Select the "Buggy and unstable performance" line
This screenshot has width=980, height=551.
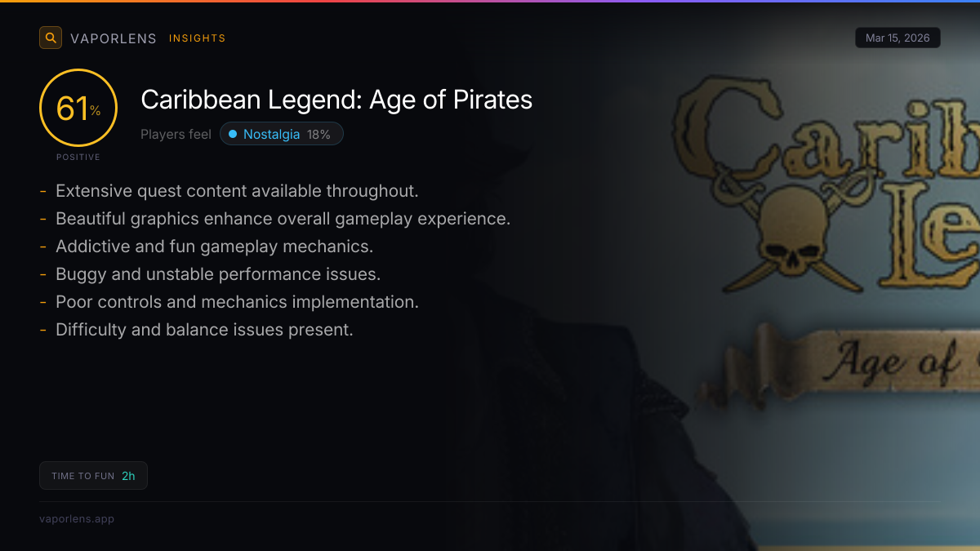218,274
